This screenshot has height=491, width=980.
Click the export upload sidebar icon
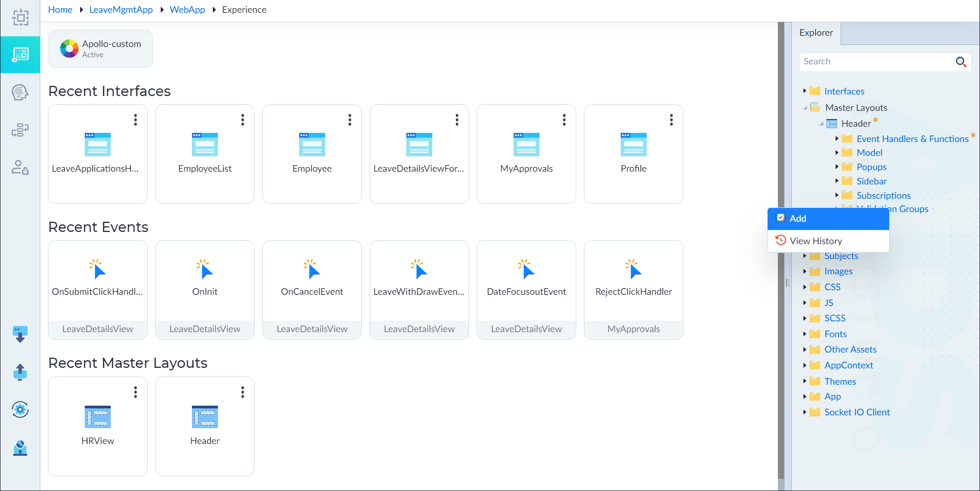click(x=20, y=372)
